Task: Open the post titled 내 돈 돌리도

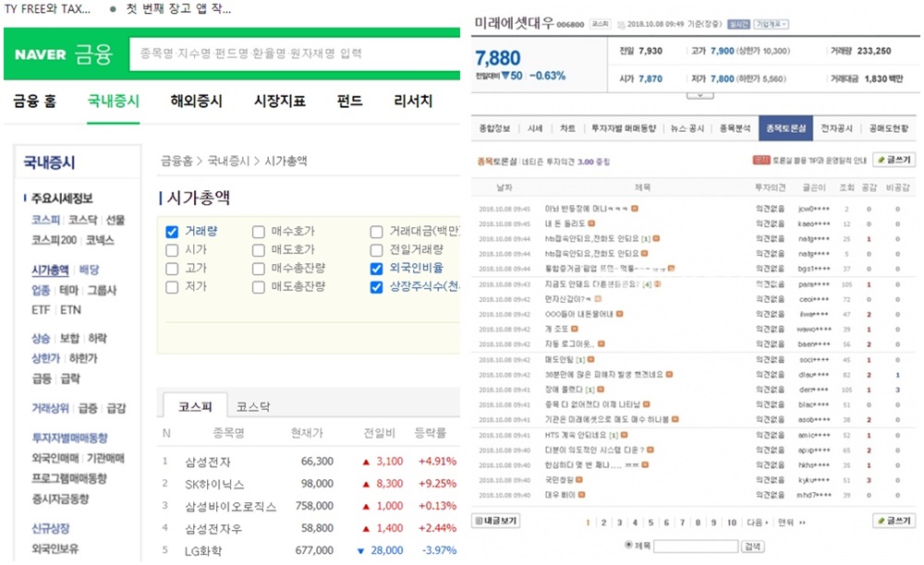Action: [565, 223]
